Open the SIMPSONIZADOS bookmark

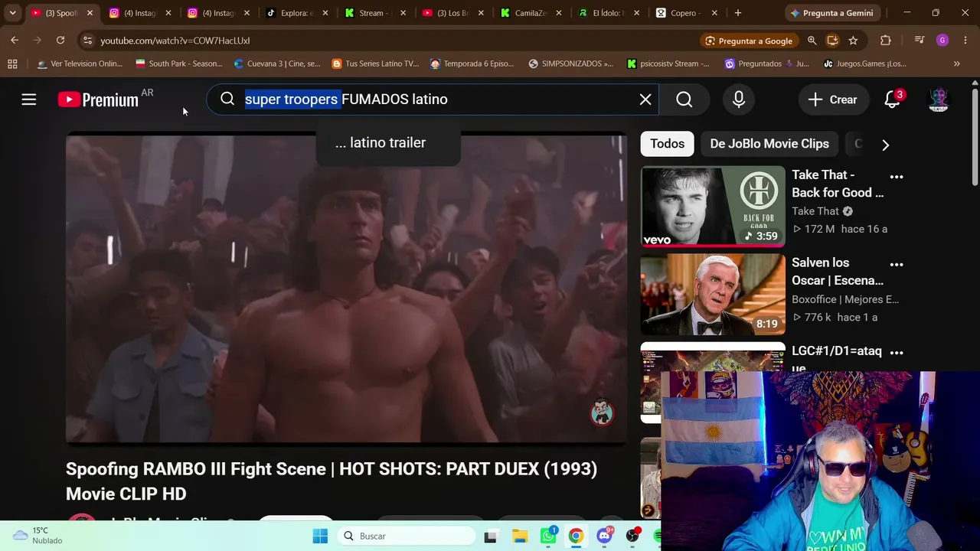tap(571, 64)
